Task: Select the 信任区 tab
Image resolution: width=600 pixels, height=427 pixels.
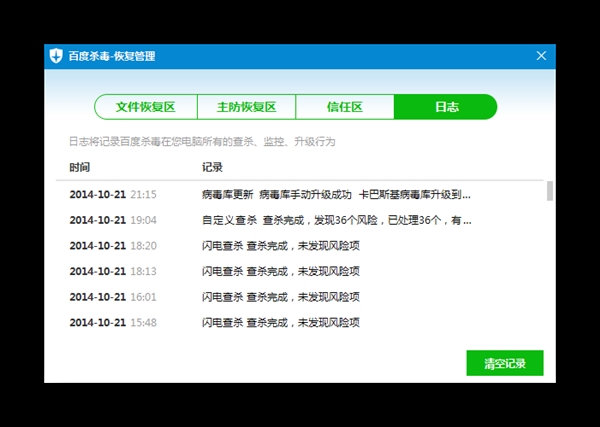Action: [x=345, y=107]
